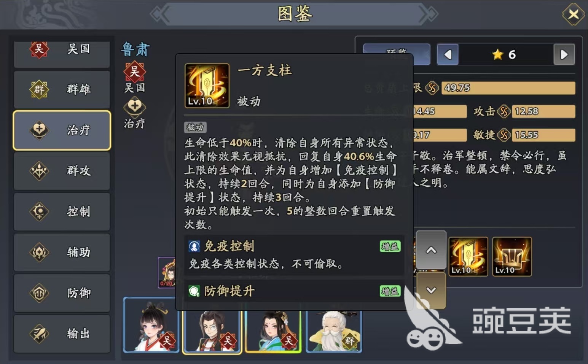Image resolution: width=588 pixels, height=364 pixels.
Task: Click the down chevron skill scroll button
Action: pos(431,290)
